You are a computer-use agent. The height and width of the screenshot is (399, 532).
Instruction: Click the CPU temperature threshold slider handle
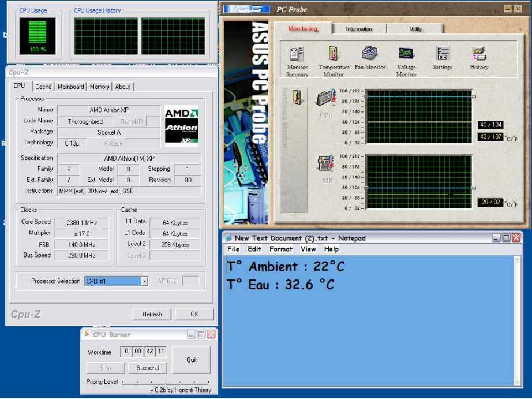(474, 97)
